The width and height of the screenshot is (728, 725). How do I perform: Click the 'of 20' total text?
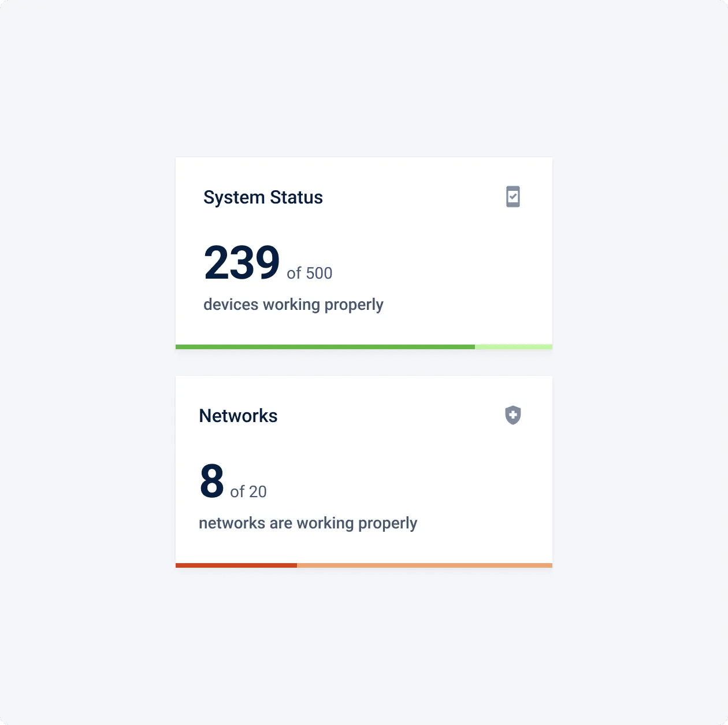(x=248, y=492)
